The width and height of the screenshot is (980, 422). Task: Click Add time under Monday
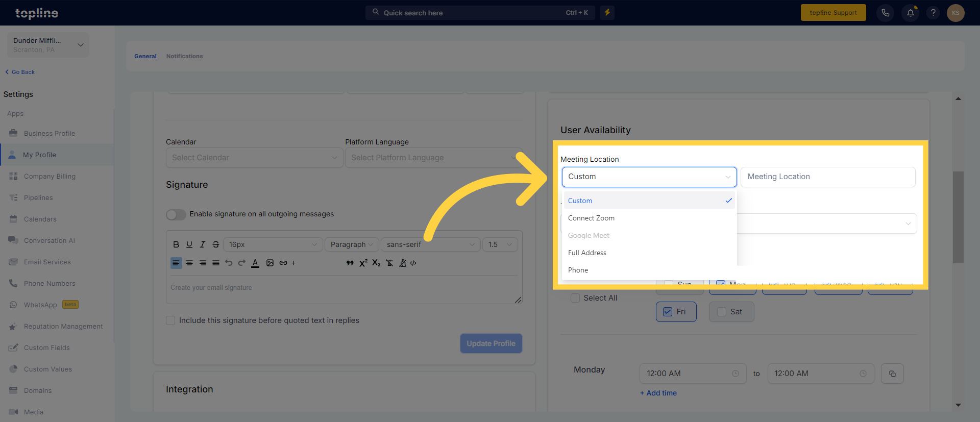(658, 393)
